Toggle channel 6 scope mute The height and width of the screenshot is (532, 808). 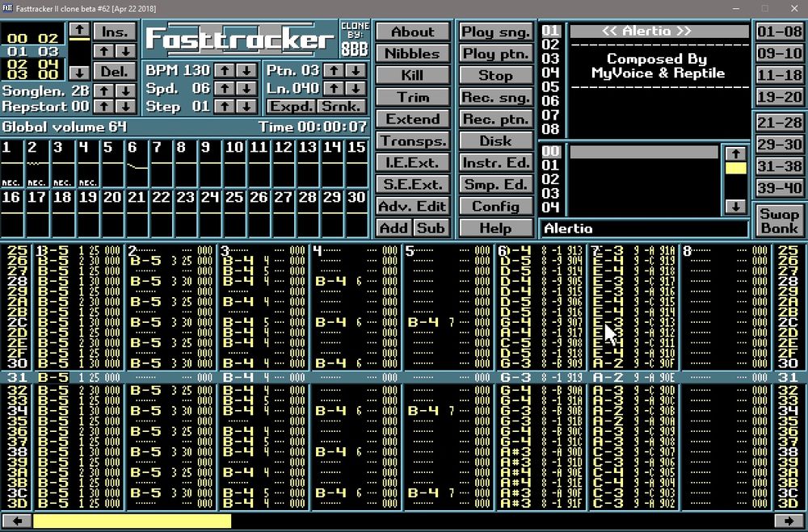(x=137, y=164)
